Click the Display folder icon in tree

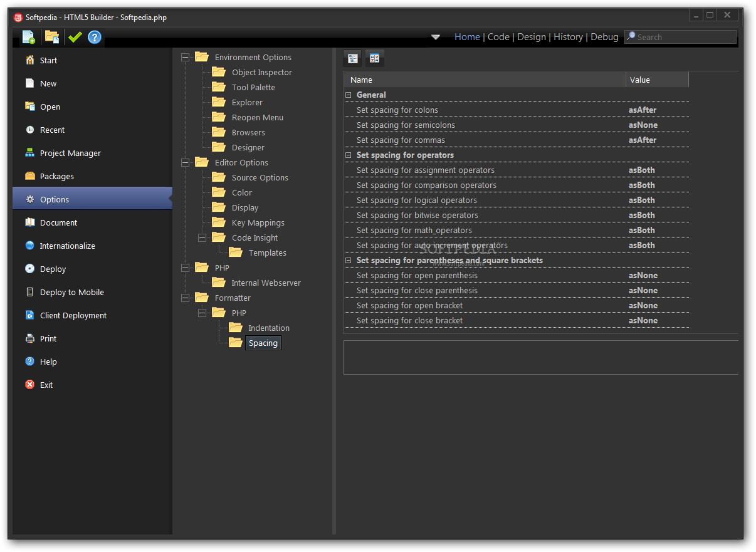pyautogui.click(x=219, y=207)
